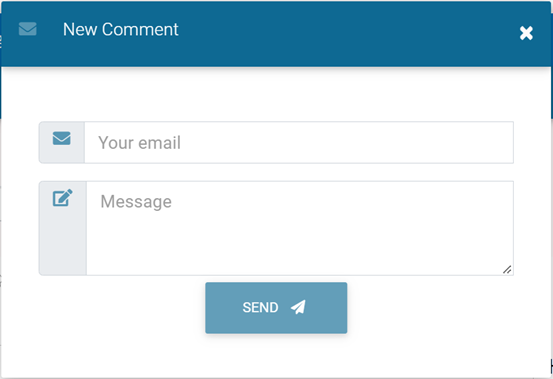Click the white space above the email field
The width and height of the screenshot is (553, 379).
click(x=276, y=95)
